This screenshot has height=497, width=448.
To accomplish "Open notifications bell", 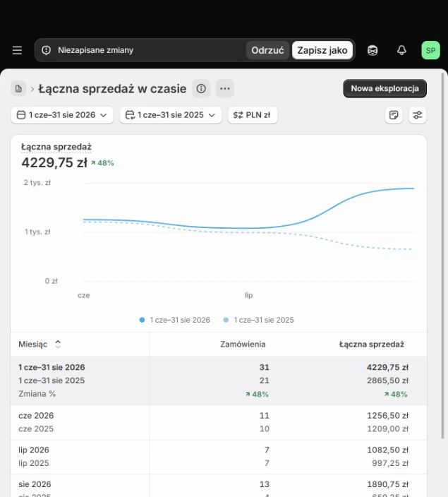I will (x=401, y=50).
